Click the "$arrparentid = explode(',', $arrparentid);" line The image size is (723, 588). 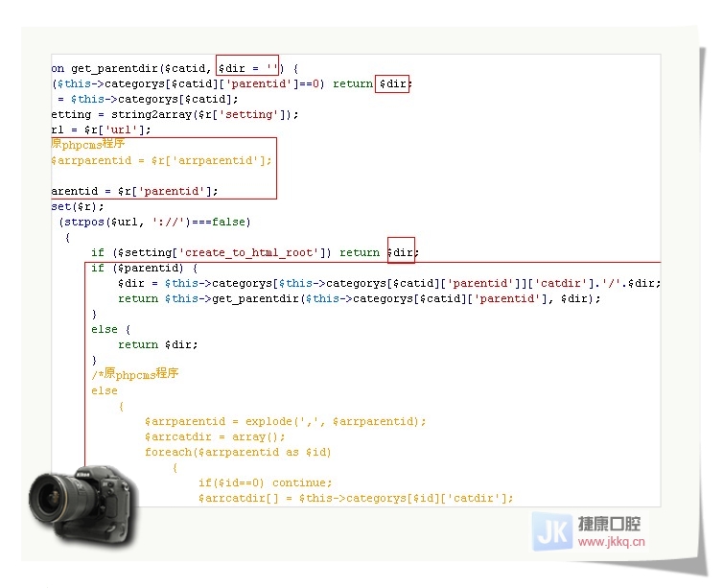click(x=286, y=421)
